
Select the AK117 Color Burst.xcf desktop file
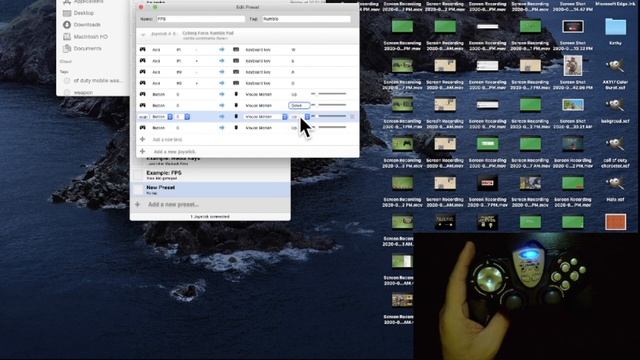pyautogui.click(x=616, y=66)
